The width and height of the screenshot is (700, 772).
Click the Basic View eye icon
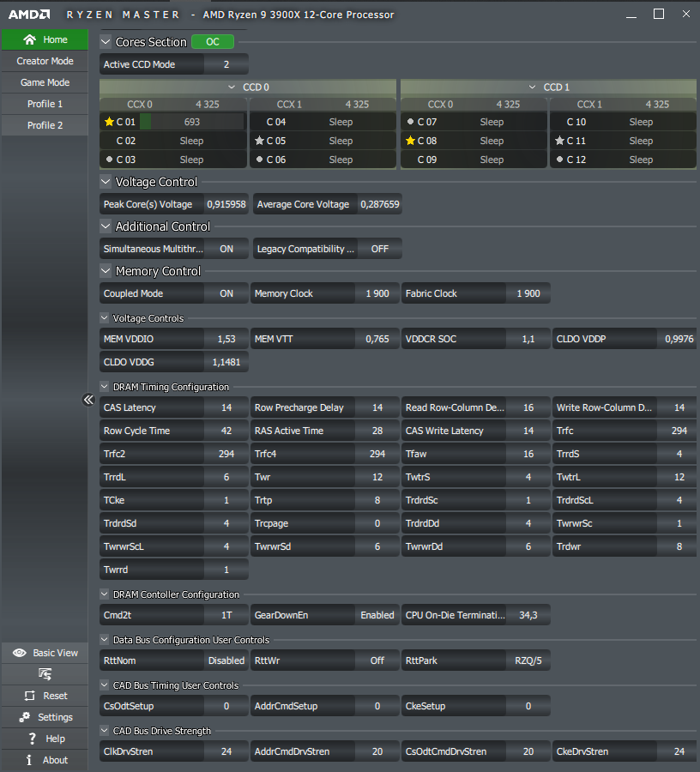coord(20,653)
